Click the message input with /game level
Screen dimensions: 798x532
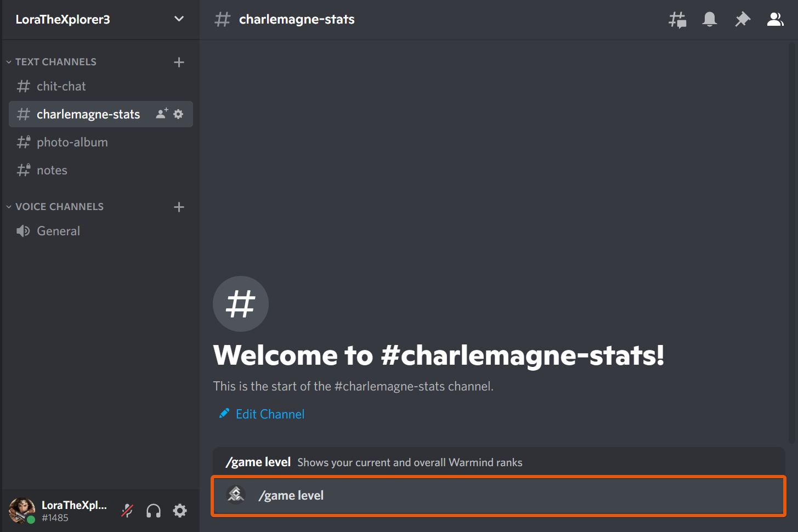click(x=499, y=496)
